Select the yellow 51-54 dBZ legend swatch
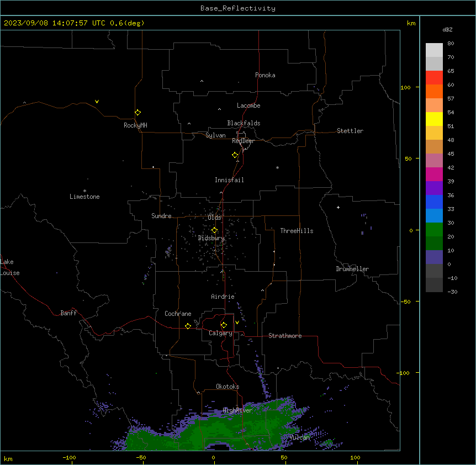This screenshot has width=476, height=465. click(434, 119)
